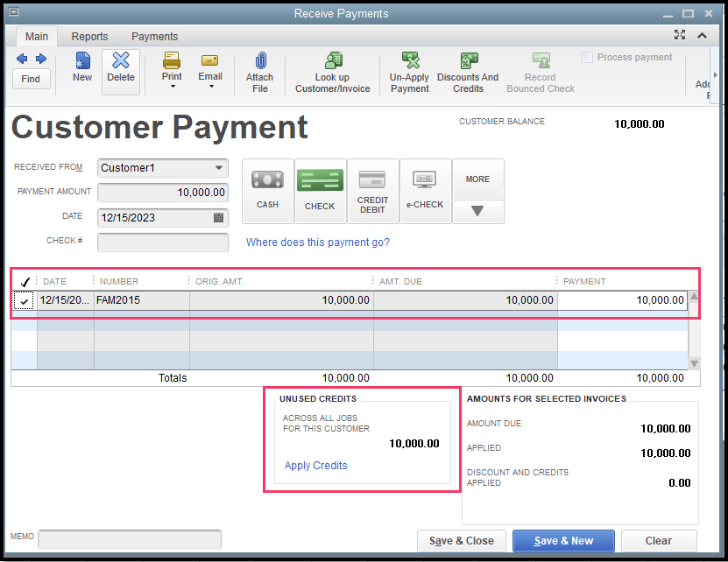Click the Record Bounced Check icon

click(x=540, y=70)
